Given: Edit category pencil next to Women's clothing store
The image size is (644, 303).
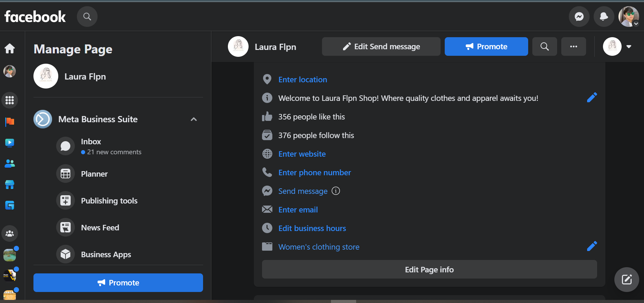Looking at the screenshot, I should click(592, 247).
